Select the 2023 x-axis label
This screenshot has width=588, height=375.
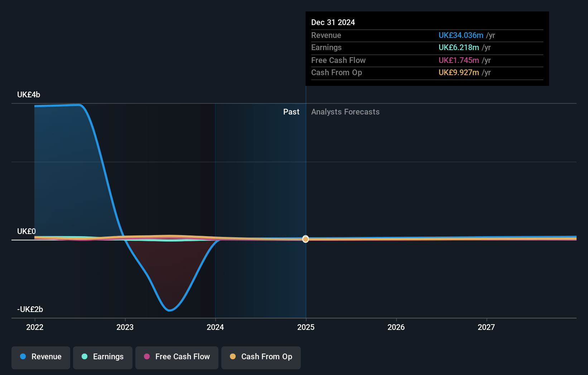(125, 327)
